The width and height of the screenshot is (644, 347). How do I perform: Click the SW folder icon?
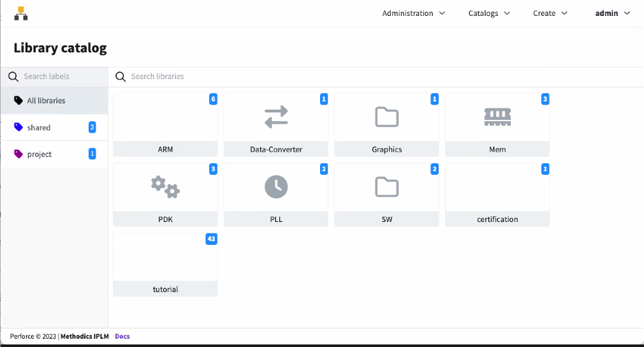pos(386,187)
